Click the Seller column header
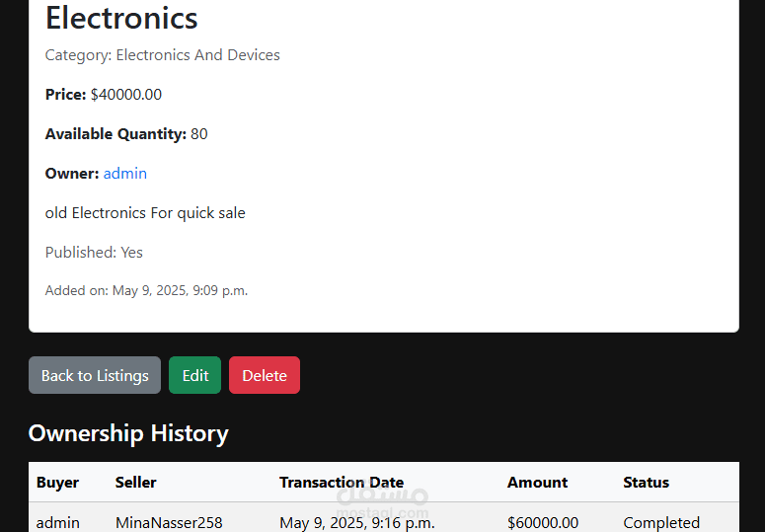 [x=136, y=483]
